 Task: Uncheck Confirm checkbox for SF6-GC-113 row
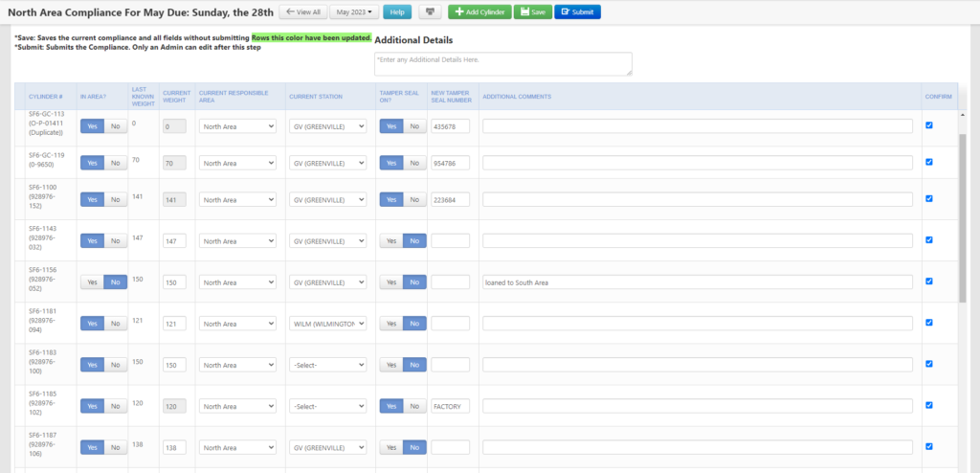[x=929, y=124]
